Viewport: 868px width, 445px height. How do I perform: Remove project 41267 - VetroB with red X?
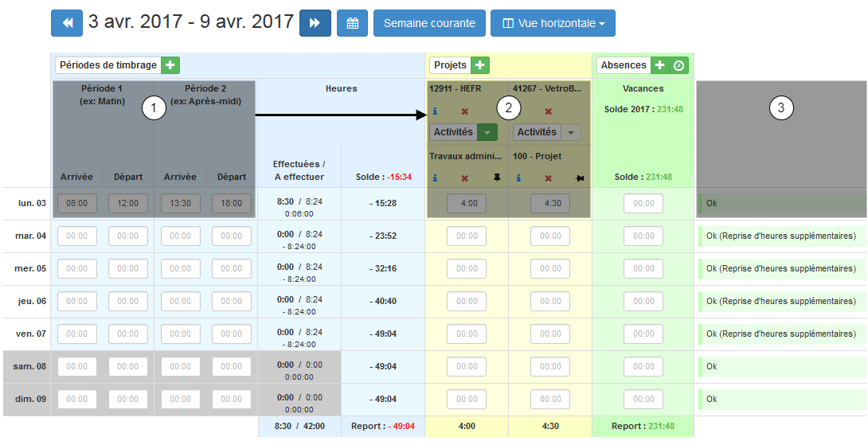548,111
